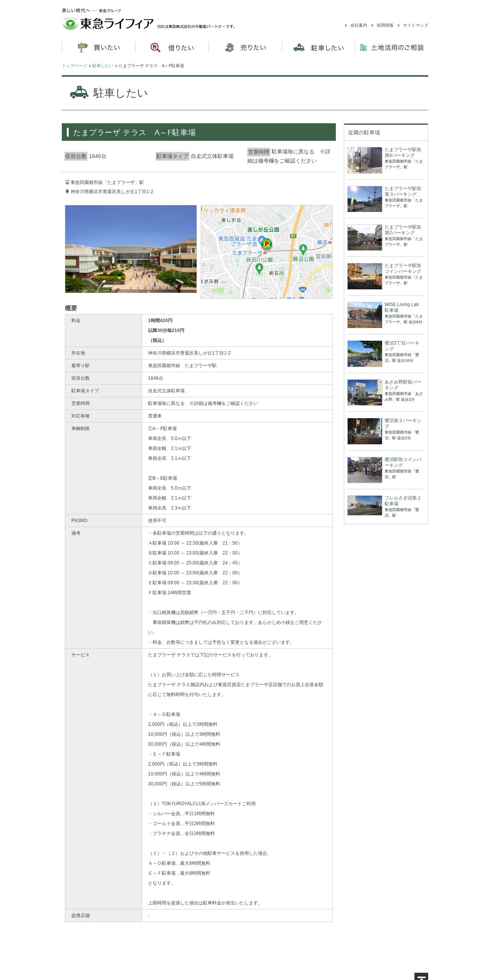Open the たまプラーザ駅前第３パーキング link
The image size is (490, 980).
coord(403,192)
